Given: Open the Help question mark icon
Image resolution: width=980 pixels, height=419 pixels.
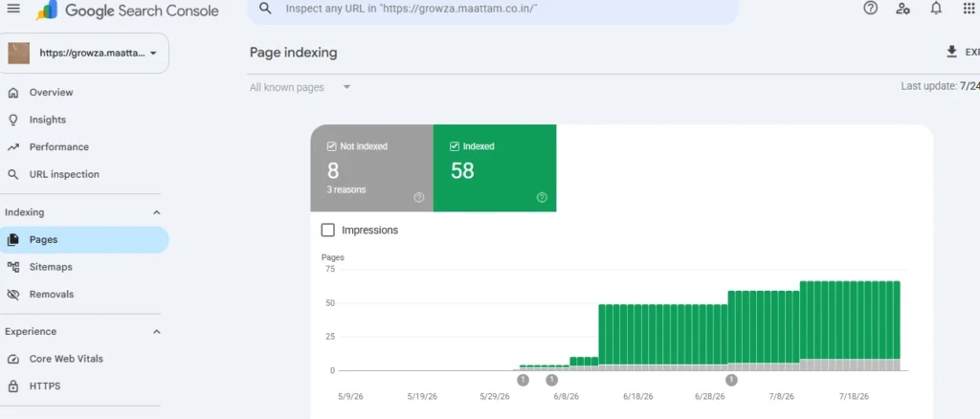Looking at the screenshot, I should click(871, 8).
